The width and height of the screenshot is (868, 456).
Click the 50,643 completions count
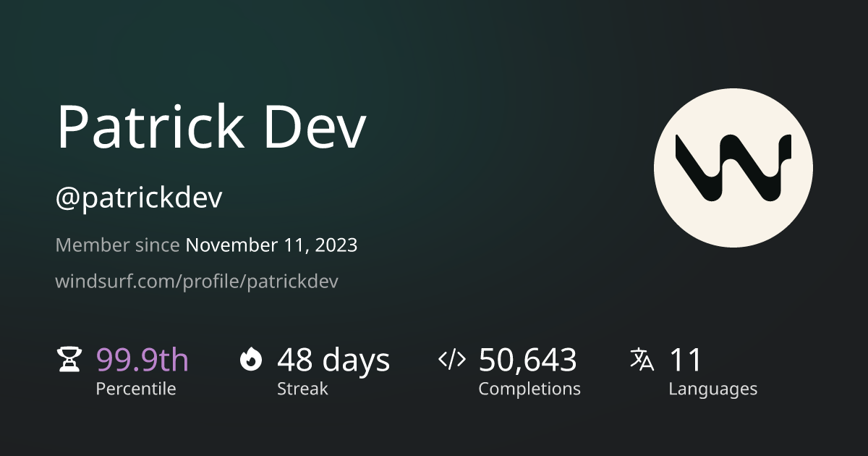(527, 360)
